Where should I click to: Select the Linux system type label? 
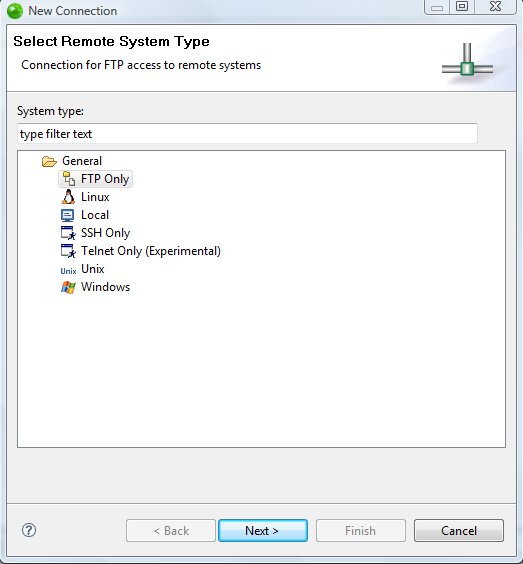click(95, 197)
